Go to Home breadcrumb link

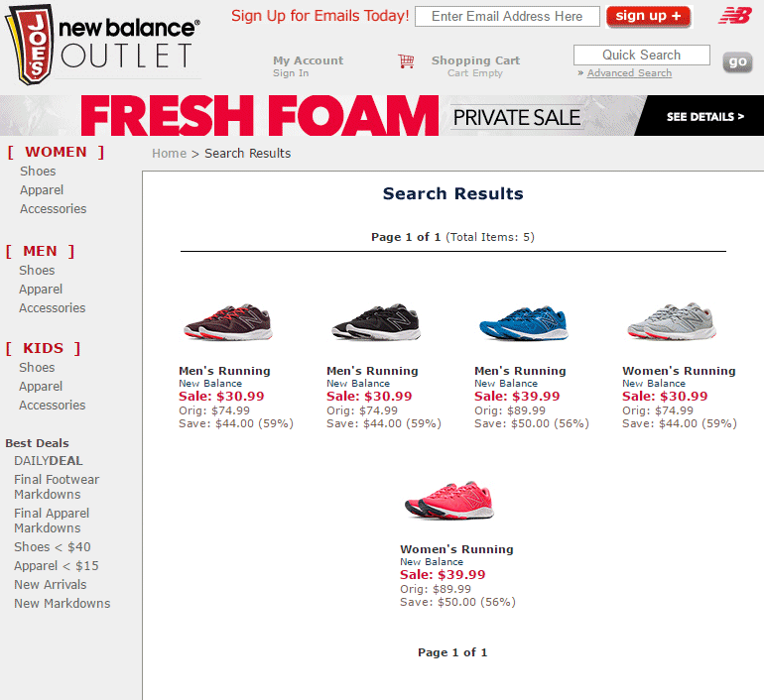(x=169, y=154)
